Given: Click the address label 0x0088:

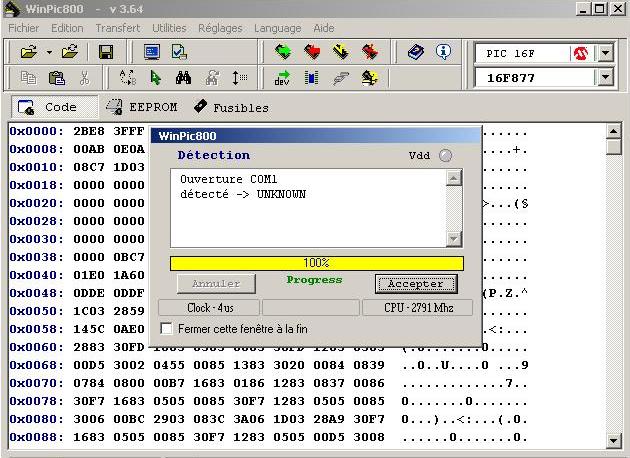Looking at the screenshot, I should [36, 437].
